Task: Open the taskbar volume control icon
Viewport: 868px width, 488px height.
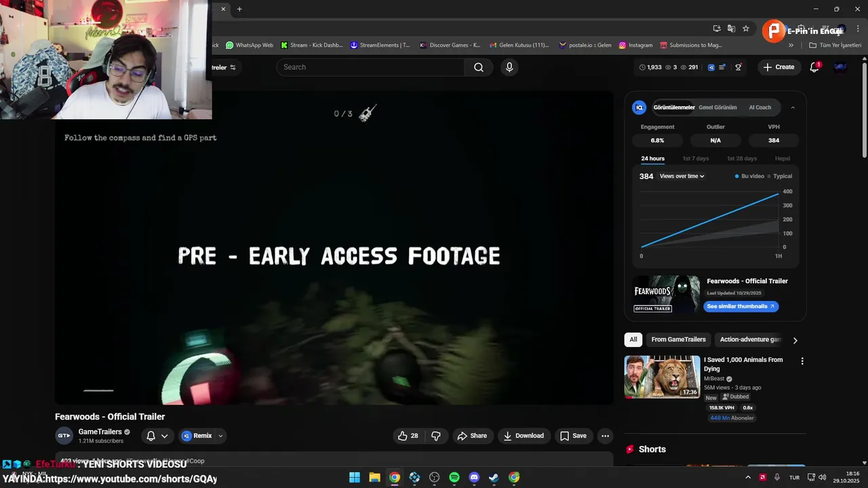Action: pos(823,478)
